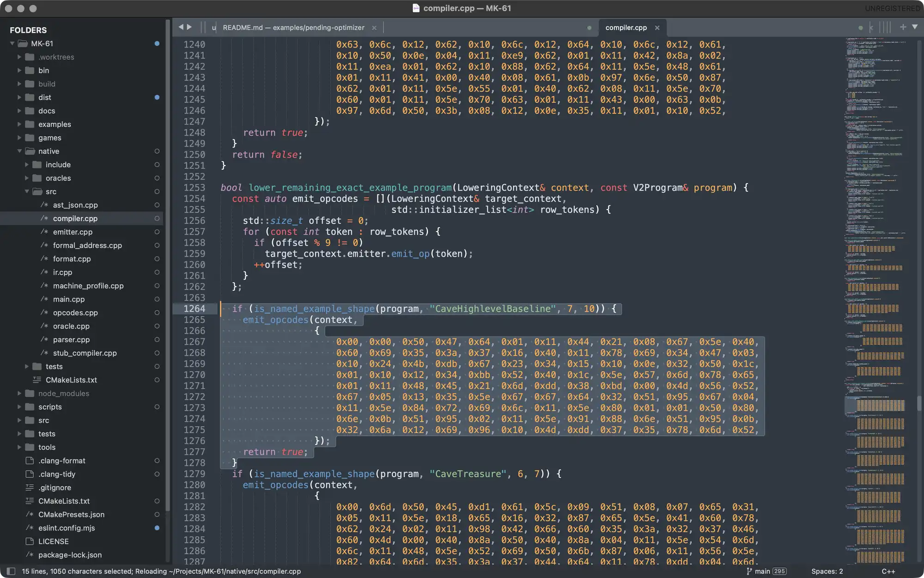Change syntax via C++ in status bar
The image size is (924, 578).
(888, 571)
